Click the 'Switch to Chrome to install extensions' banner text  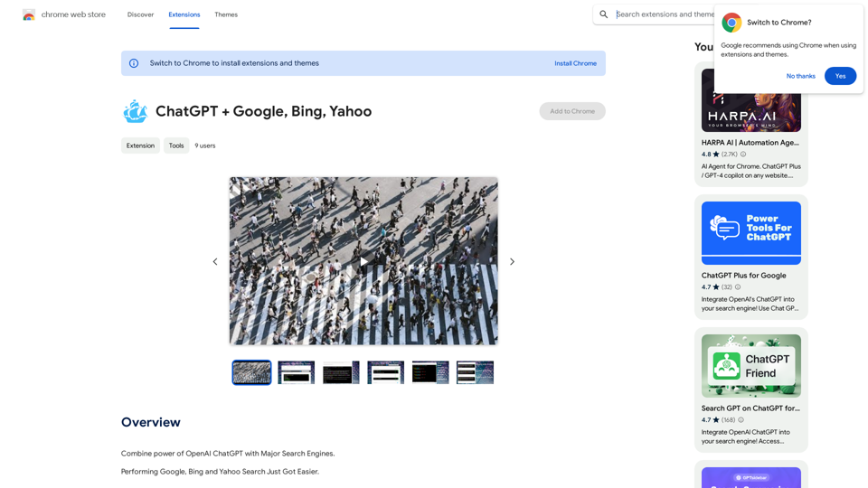click(234, 63)
